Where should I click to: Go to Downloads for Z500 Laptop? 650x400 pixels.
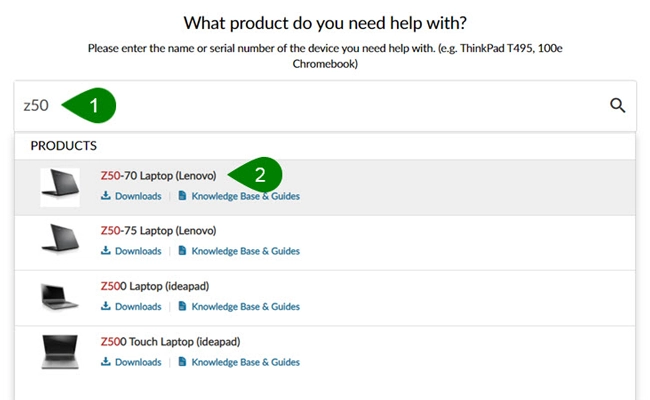tap(137, 307)
